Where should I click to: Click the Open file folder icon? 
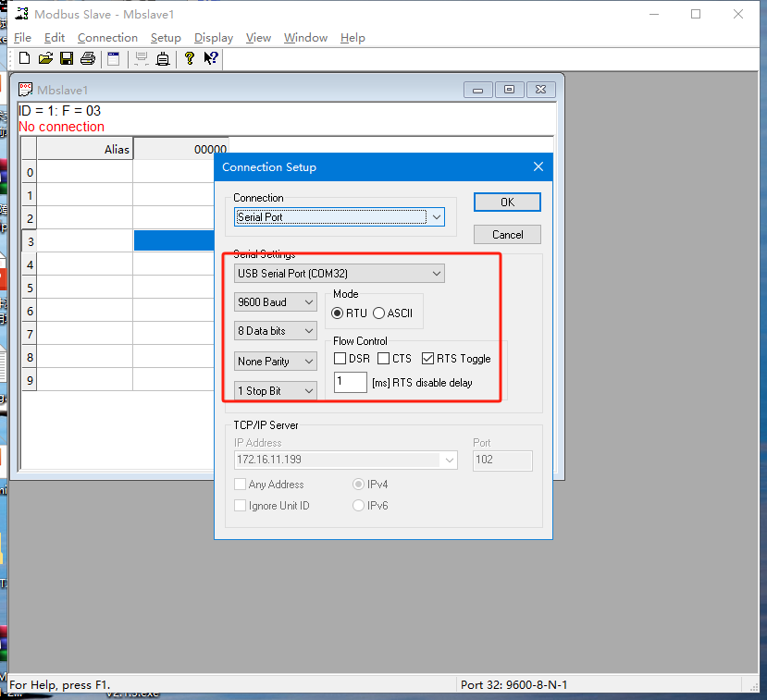pyautogui.click(x=45, y=59)
